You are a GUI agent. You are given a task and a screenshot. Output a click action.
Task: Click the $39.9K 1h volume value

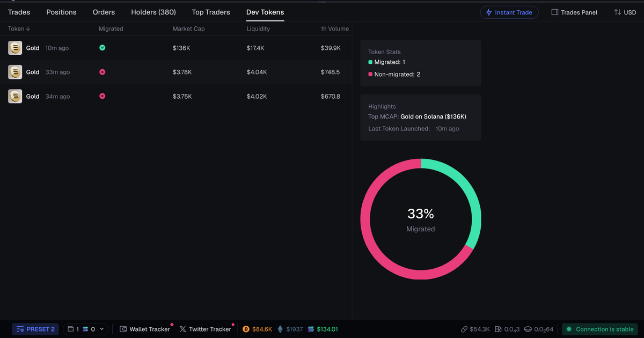[331, 48]
